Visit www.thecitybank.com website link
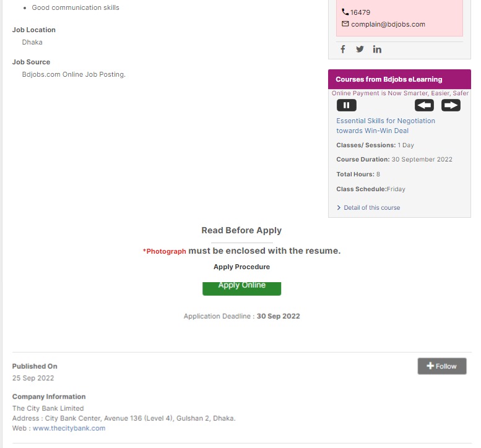 click(69, 428)
